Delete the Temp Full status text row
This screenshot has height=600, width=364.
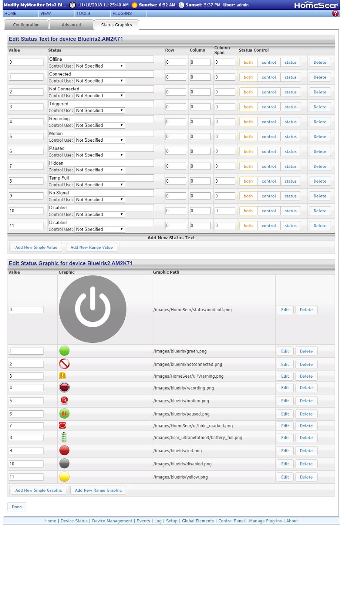[320, 181]
